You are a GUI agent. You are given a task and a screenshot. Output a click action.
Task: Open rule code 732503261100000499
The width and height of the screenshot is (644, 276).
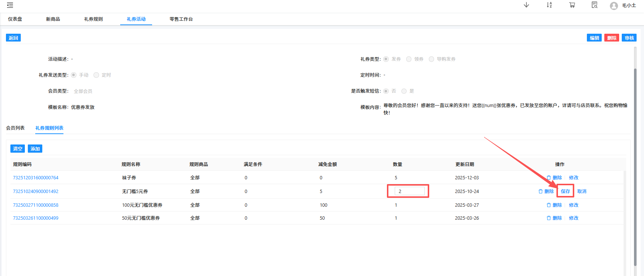36,218
